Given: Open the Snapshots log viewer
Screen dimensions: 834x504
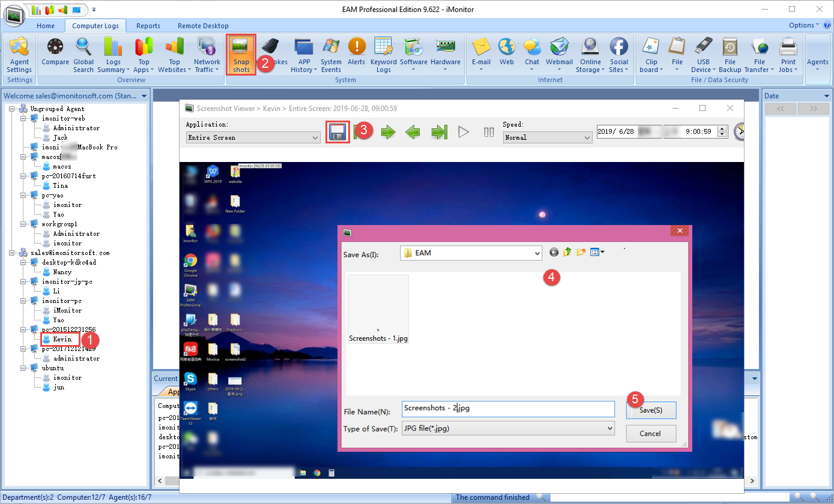Looking at the screenshot, I should click(241, 55).
